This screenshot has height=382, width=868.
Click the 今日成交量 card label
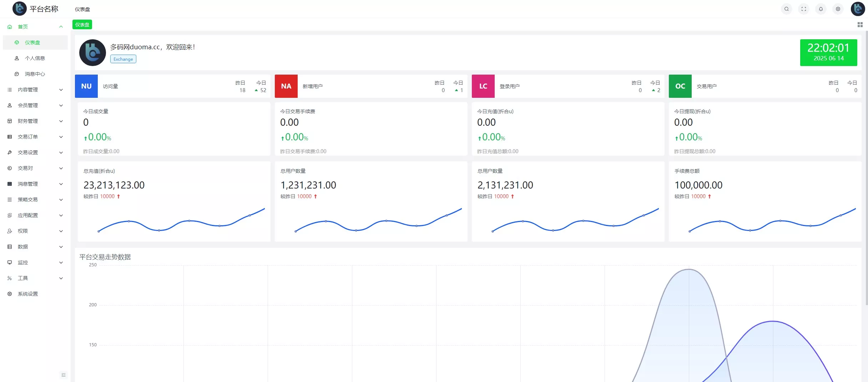(96, 111)
